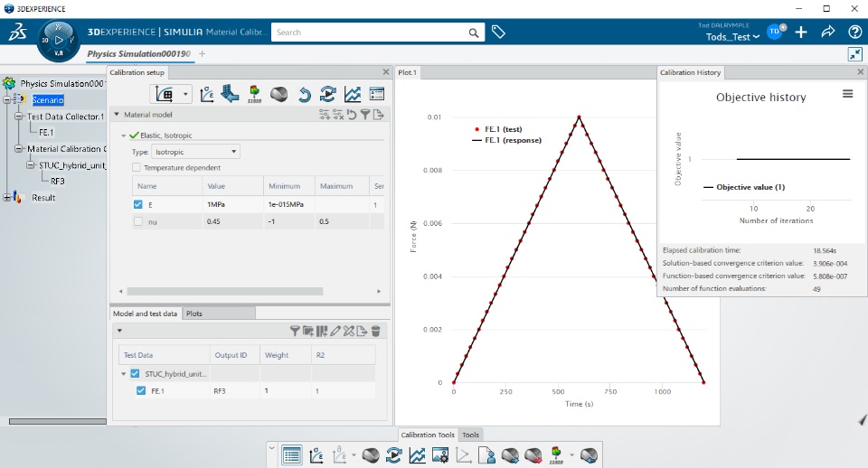Click the calibration setup list icon in bottom action bar
Viewport: 868px width, 468px height.
[291, 455]
